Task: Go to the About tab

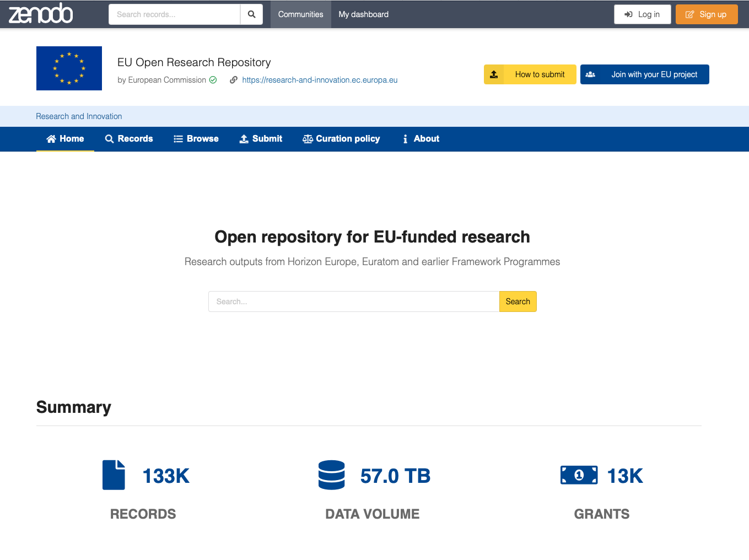Action: tap(421, 139)
